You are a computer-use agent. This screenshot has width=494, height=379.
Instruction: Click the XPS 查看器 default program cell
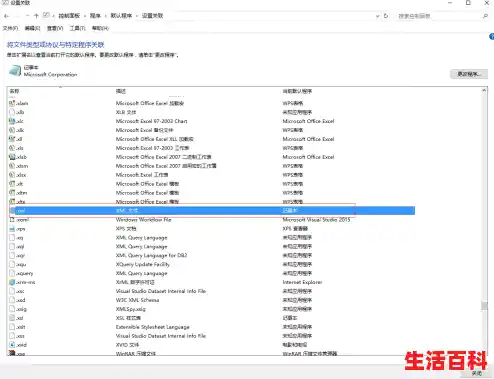click(x=295, y=229)
